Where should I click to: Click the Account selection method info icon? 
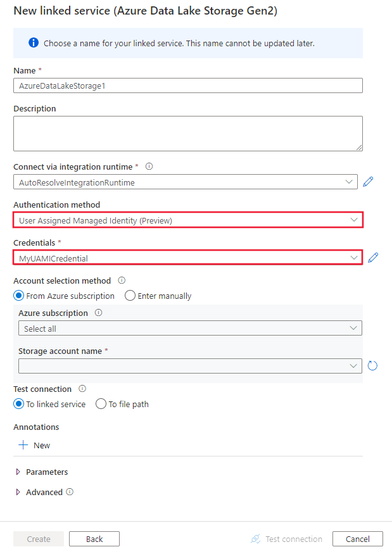click(120, 280)
